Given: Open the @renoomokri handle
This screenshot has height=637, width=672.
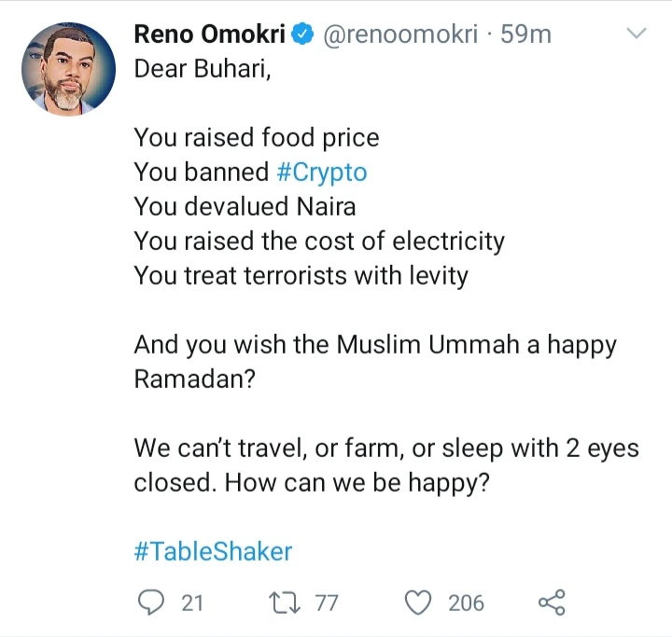Looking at the screenshot, I should pyautogui.click(x=402, y=35).
